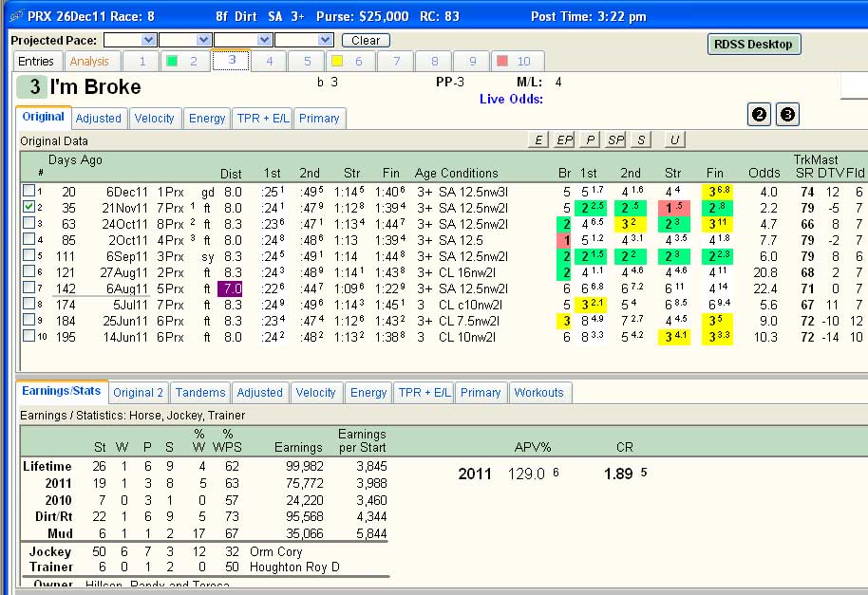This screenshot has width=868, height=595.
Task: Check race line 4 (2Oct11) checkbox
Action: [x=28, y=239]
